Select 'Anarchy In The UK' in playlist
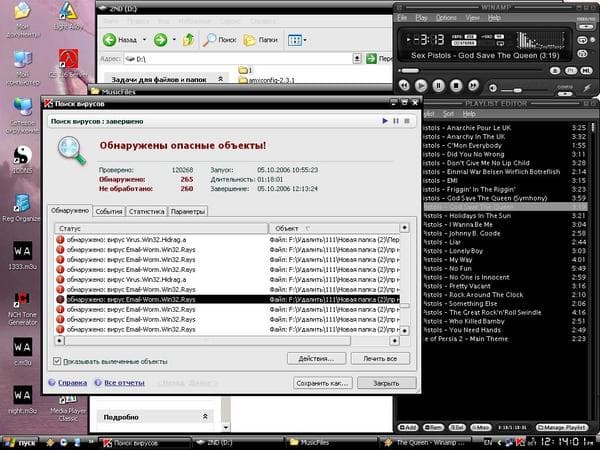Viewport: 600px width, 450px height. 504,137
